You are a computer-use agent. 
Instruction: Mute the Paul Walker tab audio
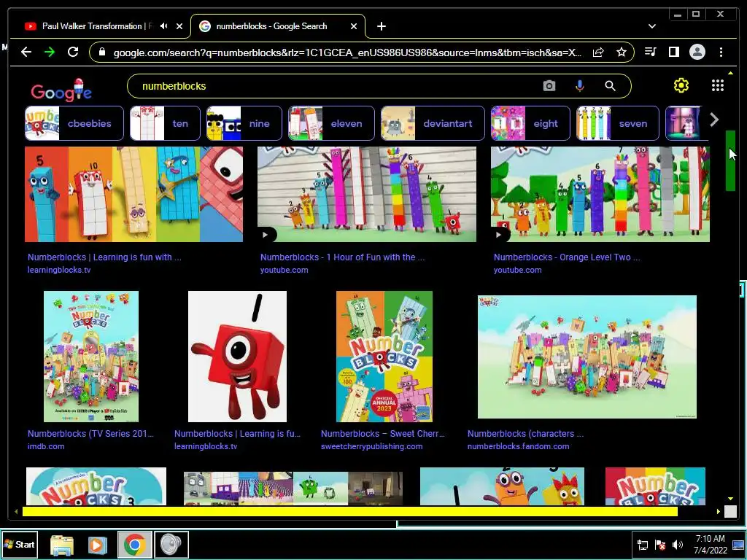click(164, 26)
